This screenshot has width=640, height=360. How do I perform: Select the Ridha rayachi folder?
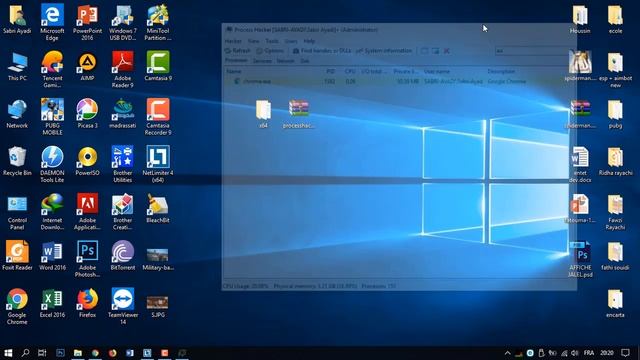615,161
